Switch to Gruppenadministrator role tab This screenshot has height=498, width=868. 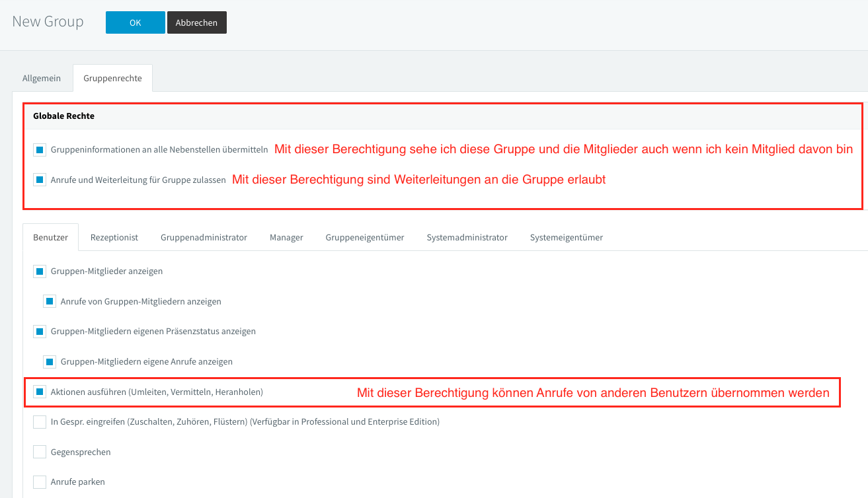[x=204, y=237]
